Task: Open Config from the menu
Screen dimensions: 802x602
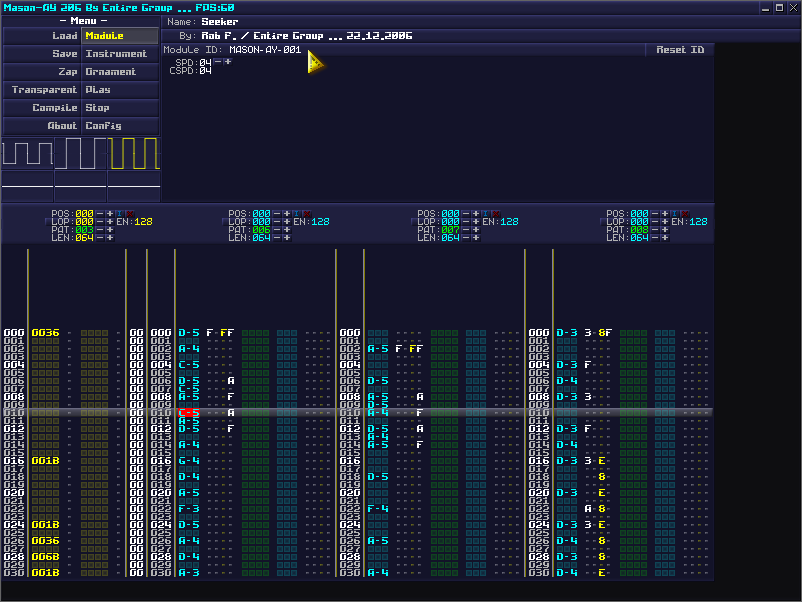Action: click(x=120, y=126)
